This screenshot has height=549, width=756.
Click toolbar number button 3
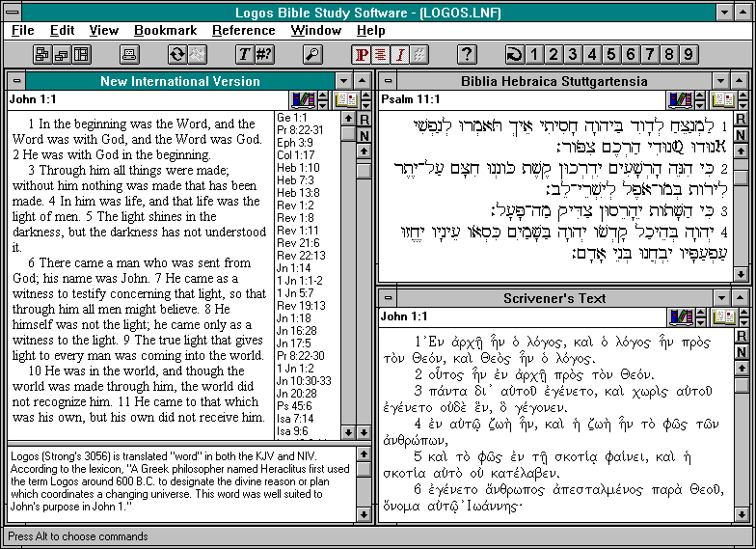click(x=573, y=54)
